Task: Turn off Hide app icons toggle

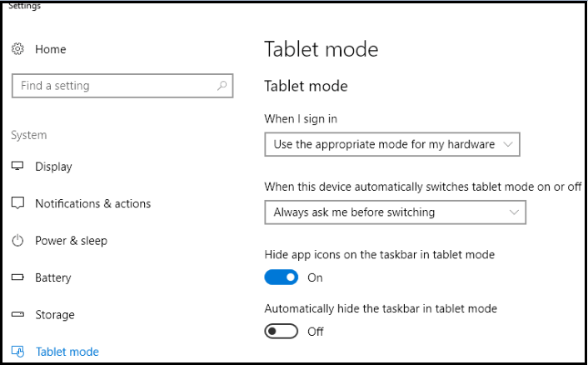Action: click(282, 277)
